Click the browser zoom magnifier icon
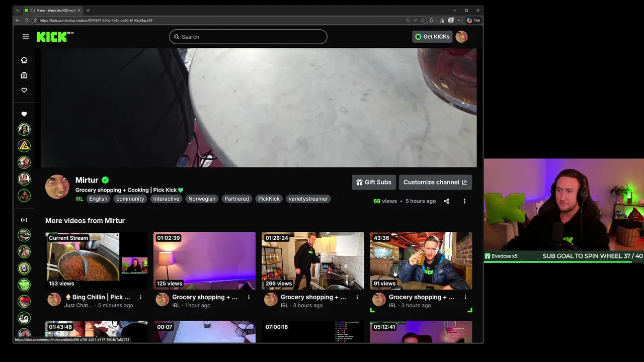Screen dimensions: 644x362 coord(408,20)
